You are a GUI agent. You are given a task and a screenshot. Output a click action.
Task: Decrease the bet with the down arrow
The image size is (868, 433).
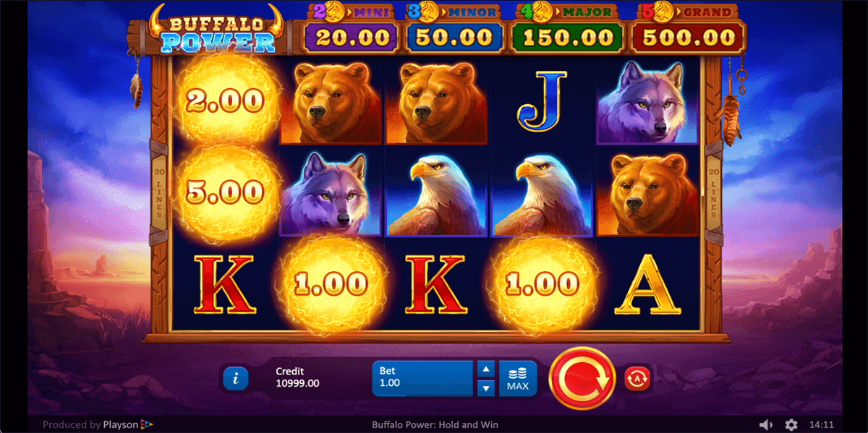[x=487, y=387]
